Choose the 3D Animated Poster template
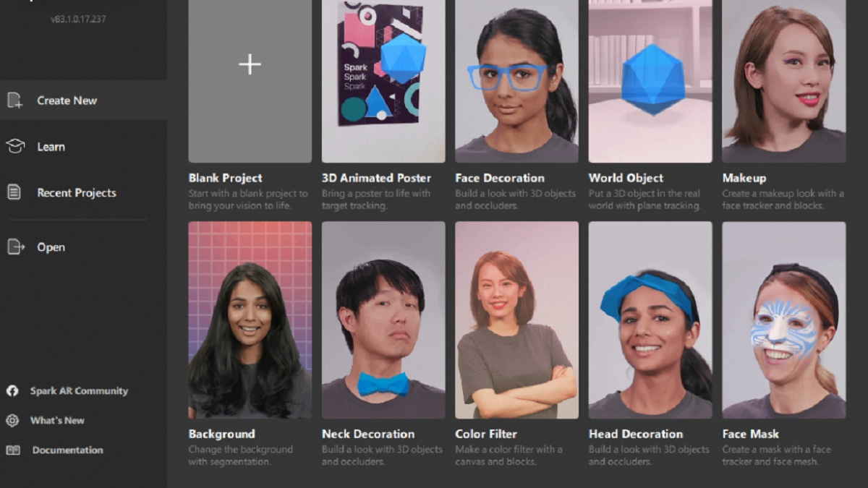The width and height of the screenshot is (868, 488). coord(383,81)
